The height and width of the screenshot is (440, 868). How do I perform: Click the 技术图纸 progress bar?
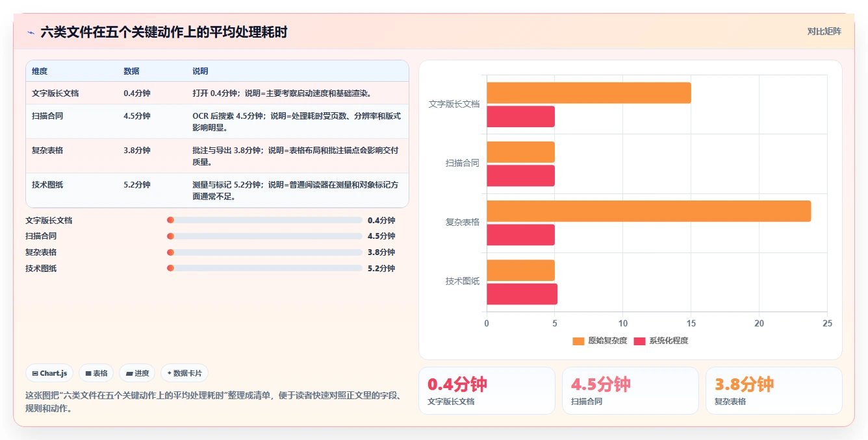pyautogui.click(x=264, y=268)
